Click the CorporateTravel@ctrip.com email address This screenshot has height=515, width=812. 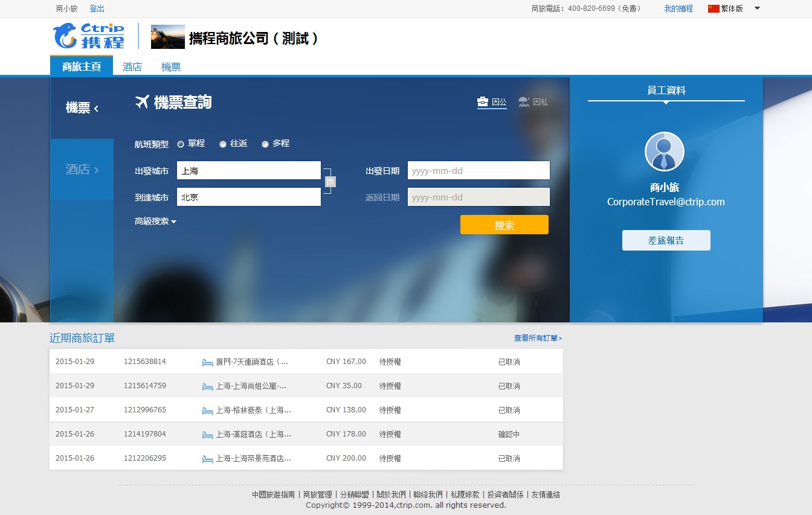(x=666, y=202)
